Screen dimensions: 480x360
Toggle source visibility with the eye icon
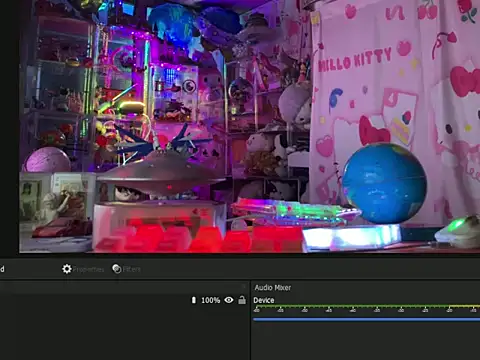point(229,300)
